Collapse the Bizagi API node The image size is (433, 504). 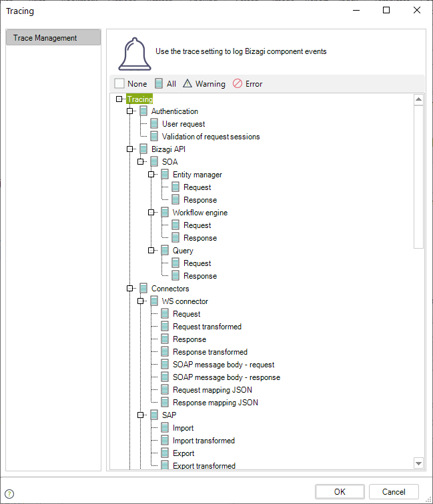point(129,149)
